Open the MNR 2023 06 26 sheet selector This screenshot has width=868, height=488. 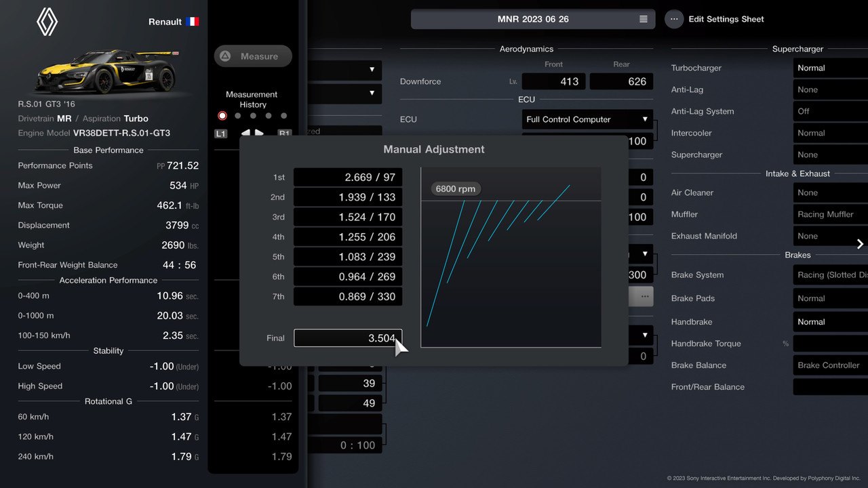tap(533, 19)
